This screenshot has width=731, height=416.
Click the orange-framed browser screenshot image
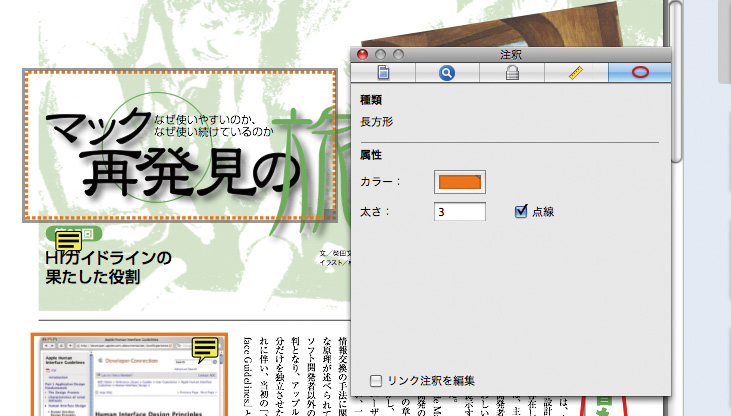129,375
